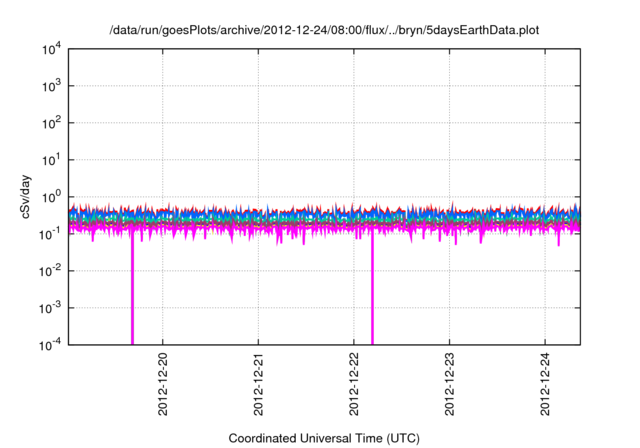Click the 10^2 y-axis tick label
This screenshot has height=448, width=640.
[52, 123]
